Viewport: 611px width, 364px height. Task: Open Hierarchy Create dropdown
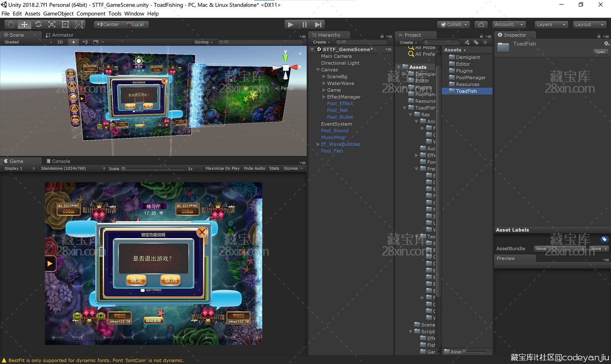(x=321, y=42)
